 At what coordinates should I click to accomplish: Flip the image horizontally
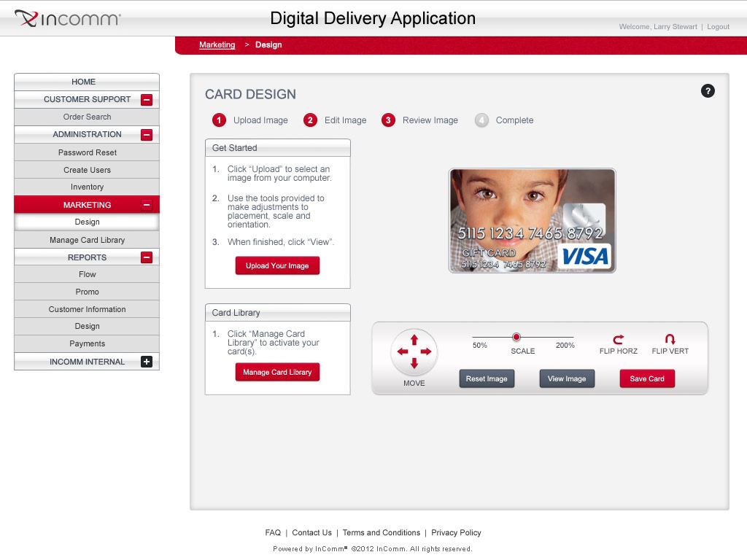(618, 344)
